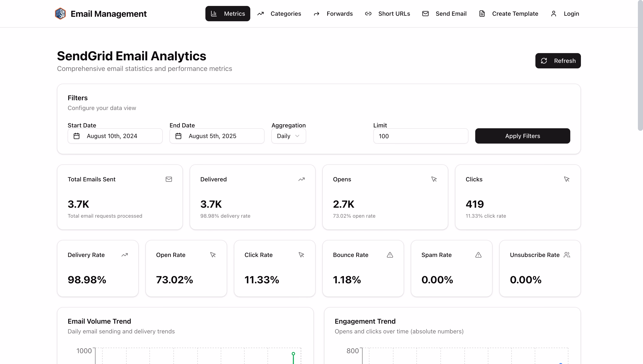Click the '73.02% open rate' text
Viewport: 643px width, 364px height.
pyautogui.click(x=354, y=216)
